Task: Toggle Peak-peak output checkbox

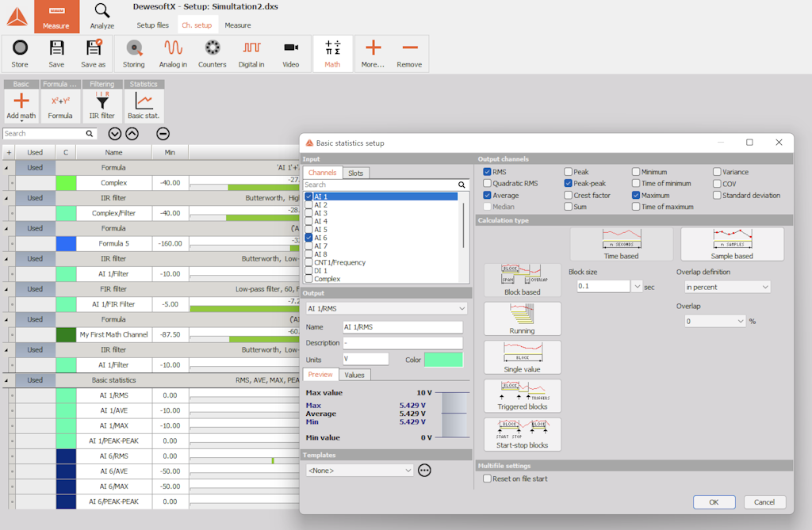Action: pos(568,183)
